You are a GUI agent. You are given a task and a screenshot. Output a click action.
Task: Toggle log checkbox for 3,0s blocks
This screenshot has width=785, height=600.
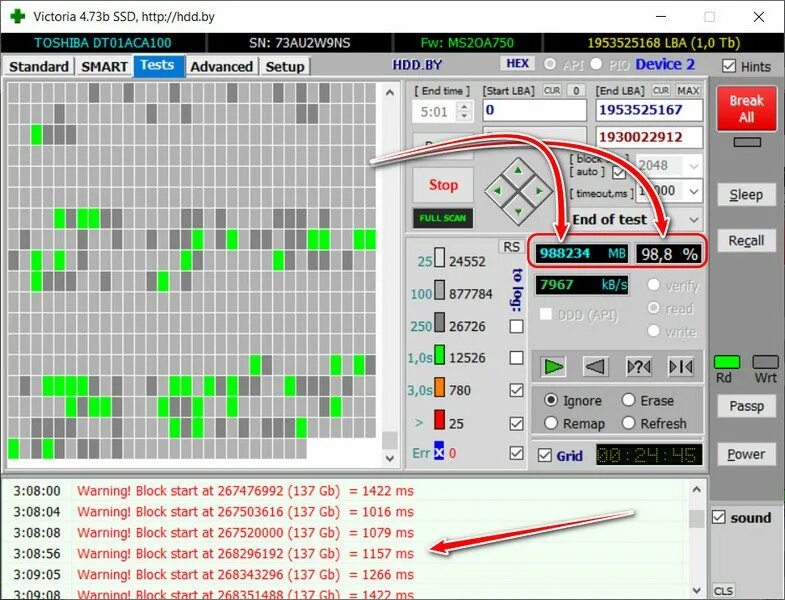pos(516,390)
